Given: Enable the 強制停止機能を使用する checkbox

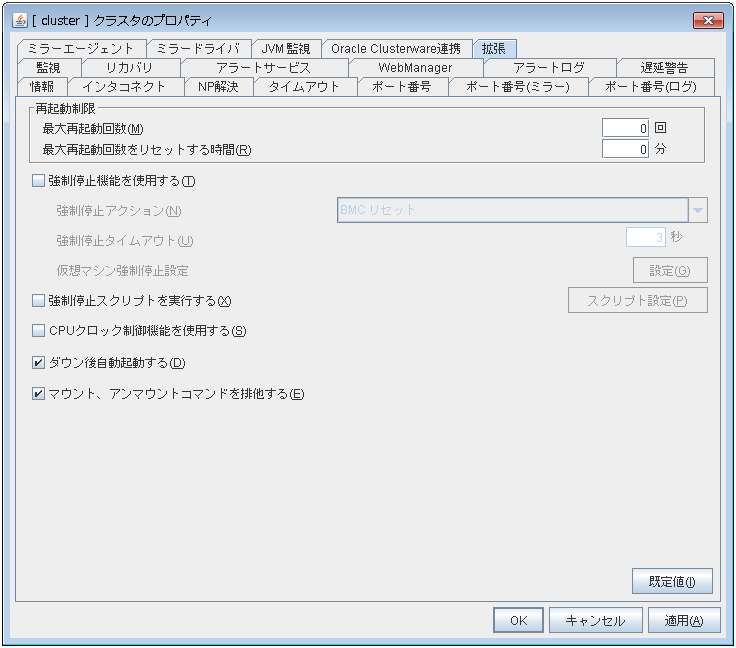Looking at the screenshot, I should (x=39, y=181).
